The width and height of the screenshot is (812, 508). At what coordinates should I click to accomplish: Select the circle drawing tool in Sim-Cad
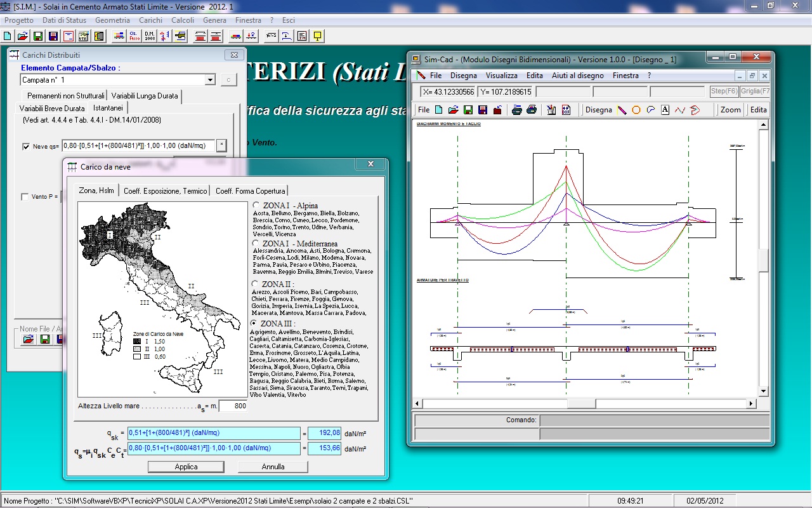[636, 110]
